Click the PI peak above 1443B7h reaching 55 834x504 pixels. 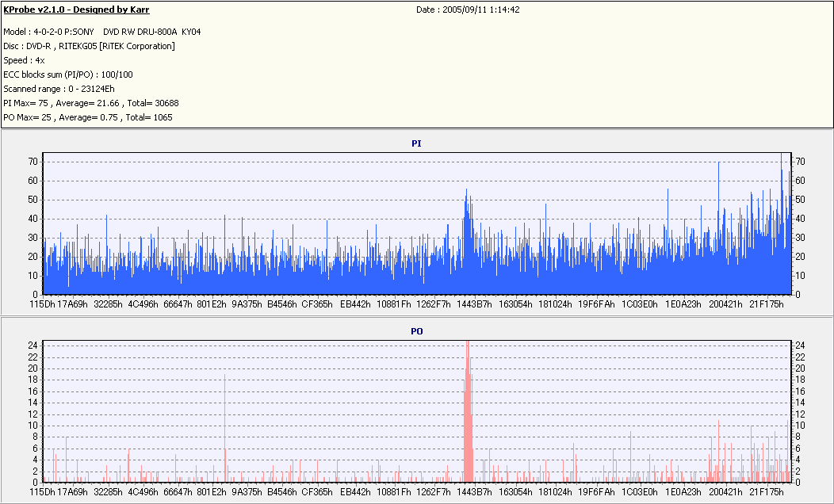click(466, 241)
